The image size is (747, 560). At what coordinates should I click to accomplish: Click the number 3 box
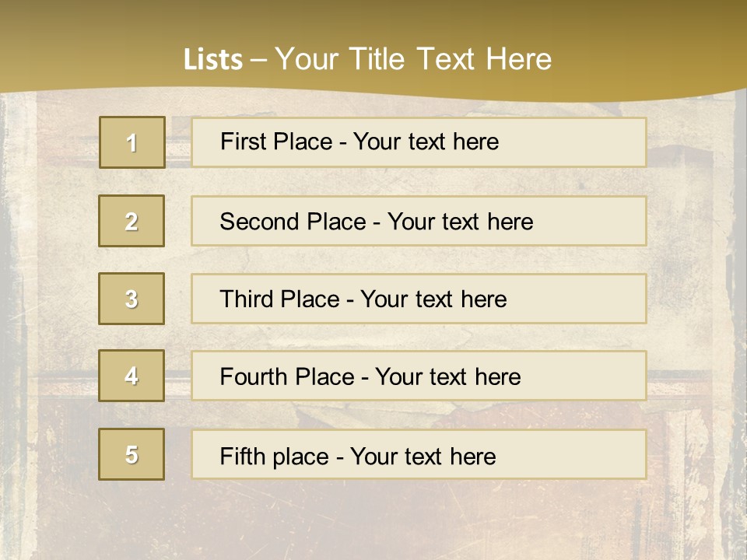[132, 299]
